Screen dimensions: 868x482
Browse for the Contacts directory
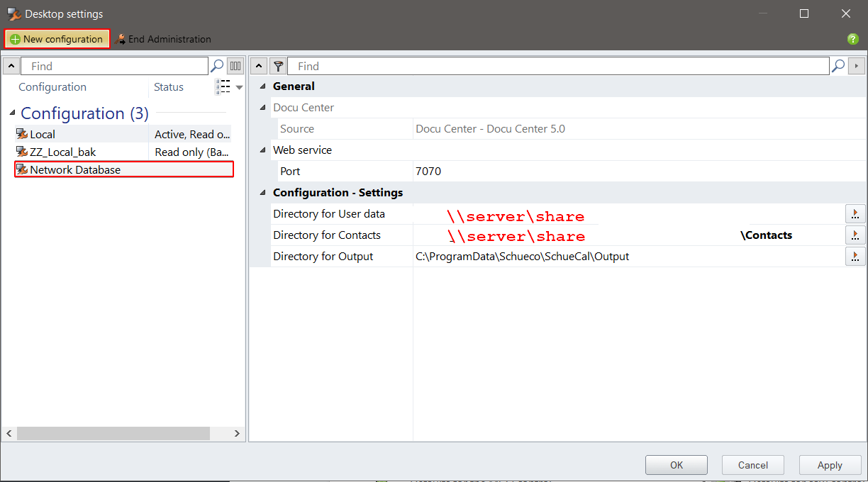click(x=855, y=235)
